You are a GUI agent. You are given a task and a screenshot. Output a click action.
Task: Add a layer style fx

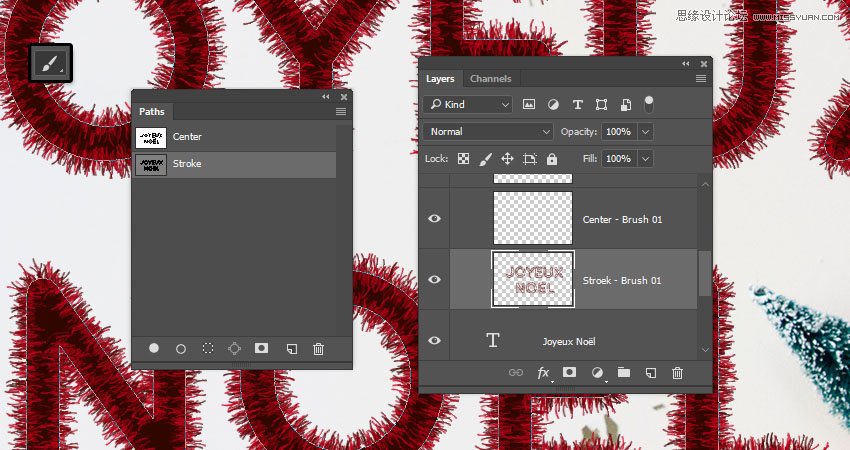pos(543,372)
